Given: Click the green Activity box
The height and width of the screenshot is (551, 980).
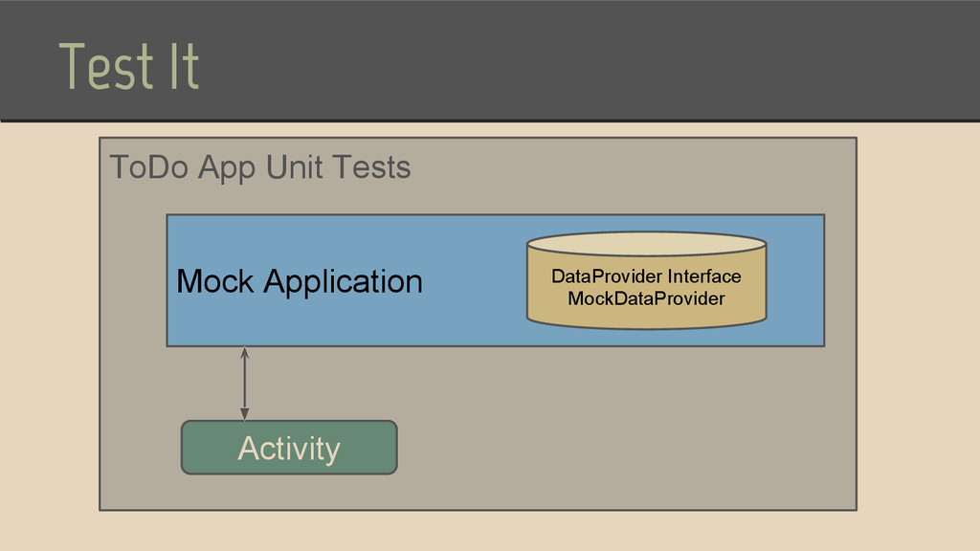Looking at the screenshot, I should coord(289,448).
